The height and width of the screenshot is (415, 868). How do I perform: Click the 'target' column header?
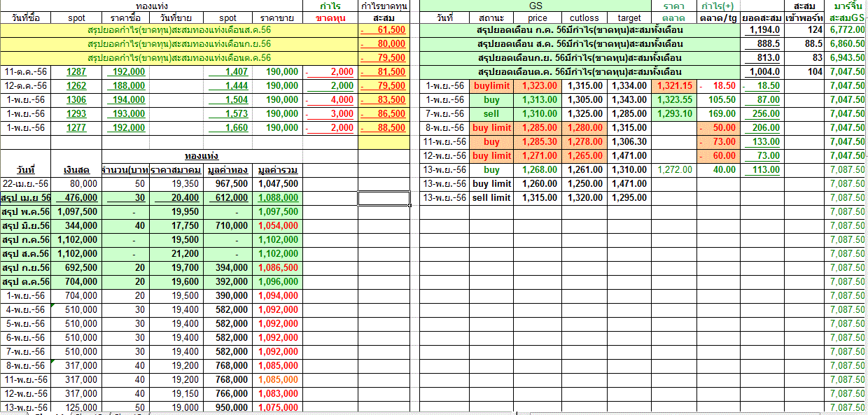pyautogui.click(x=628, y=17)
